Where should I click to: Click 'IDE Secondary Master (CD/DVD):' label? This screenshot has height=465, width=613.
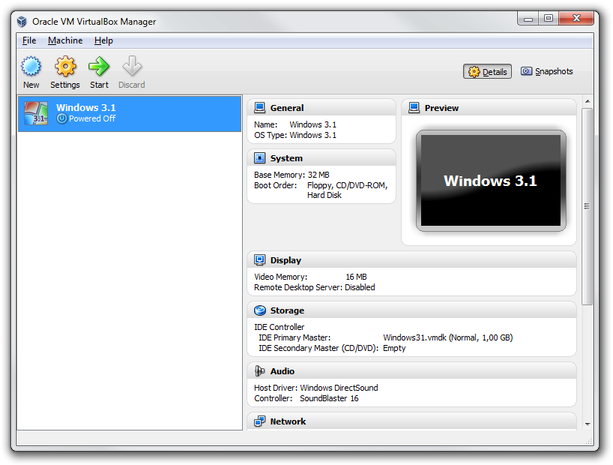click(x=318, y=348)
